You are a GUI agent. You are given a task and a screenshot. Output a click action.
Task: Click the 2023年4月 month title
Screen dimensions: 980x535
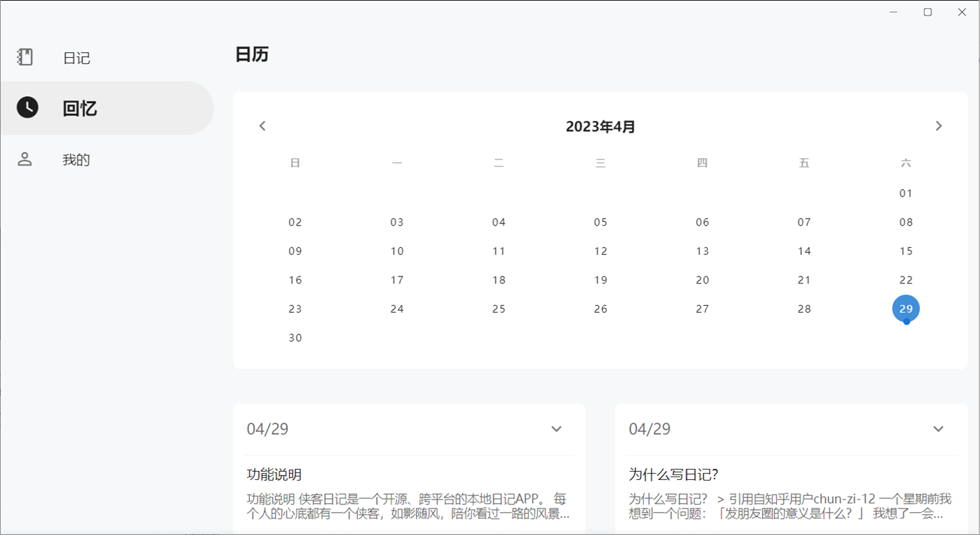pos(600,127)
